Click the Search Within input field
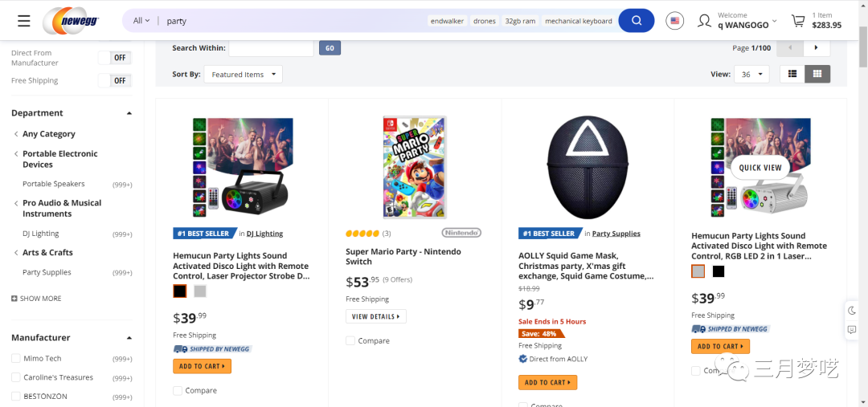 [x=271, y=48]
